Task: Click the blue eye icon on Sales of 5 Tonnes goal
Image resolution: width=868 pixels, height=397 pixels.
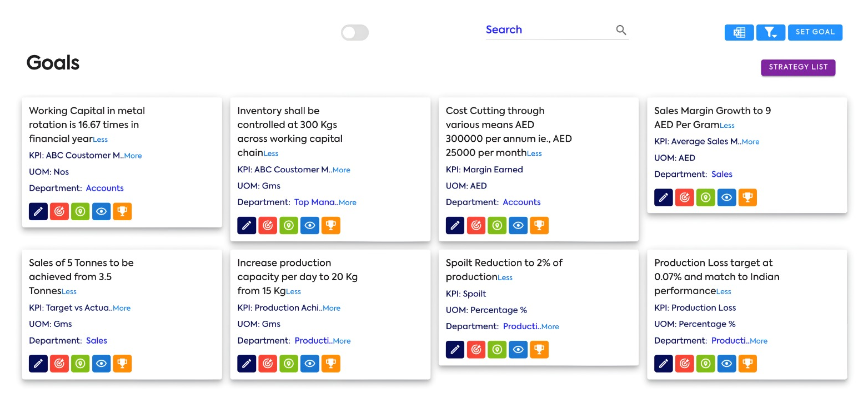Action: 101,364
